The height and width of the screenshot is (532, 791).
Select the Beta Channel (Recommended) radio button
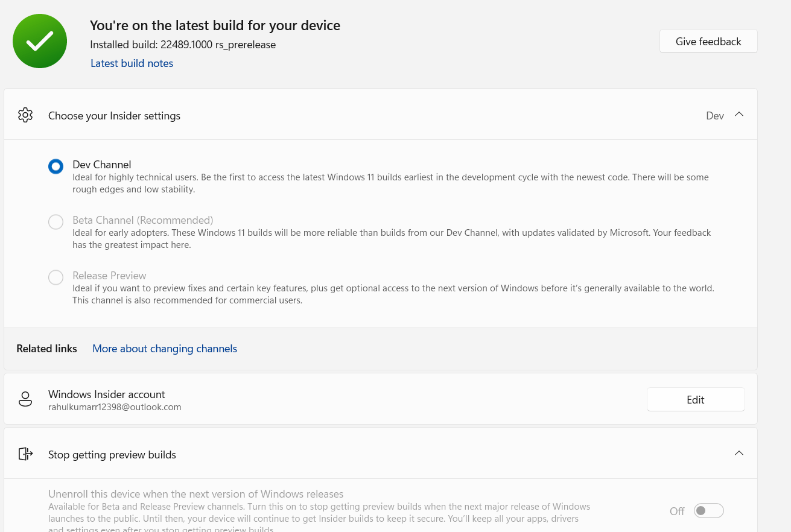pos(56,222)
